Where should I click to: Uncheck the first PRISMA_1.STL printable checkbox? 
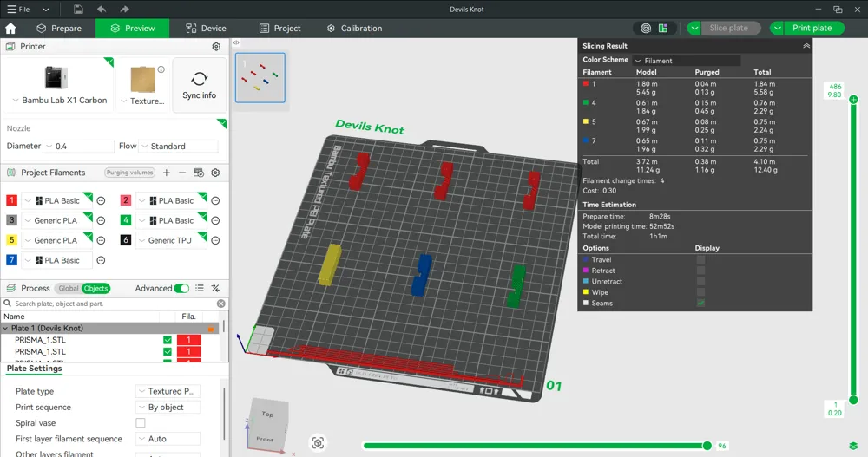(x=168, y=340)
